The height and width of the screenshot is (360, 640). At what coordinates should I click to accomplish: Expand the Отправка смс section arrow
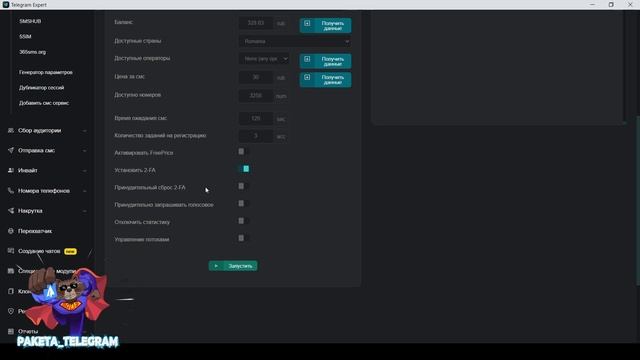(x=84, y=151)
